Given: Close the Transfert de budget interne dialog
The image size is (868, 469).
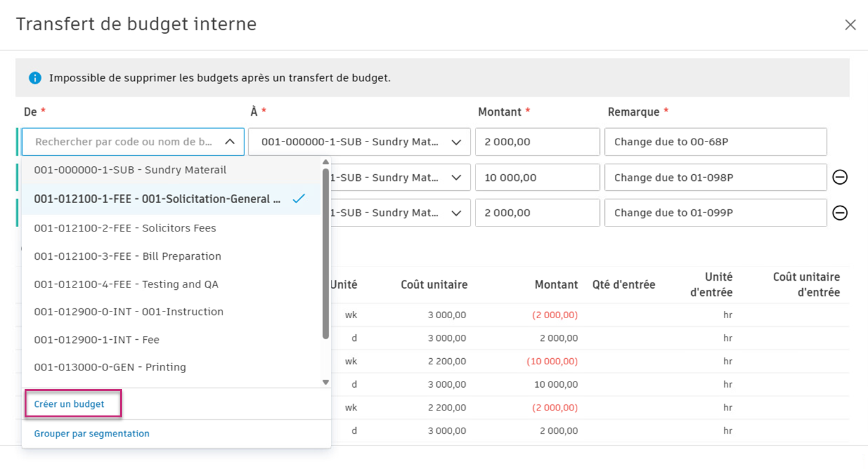Looking at the screenshot, I should [850, 25].
